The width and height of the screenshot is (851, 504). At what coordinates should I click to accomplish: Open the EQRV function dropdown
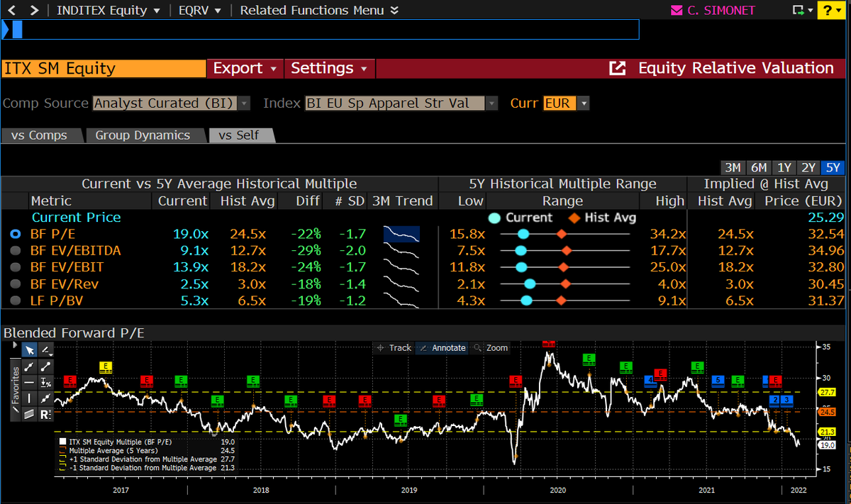(201, 10)
